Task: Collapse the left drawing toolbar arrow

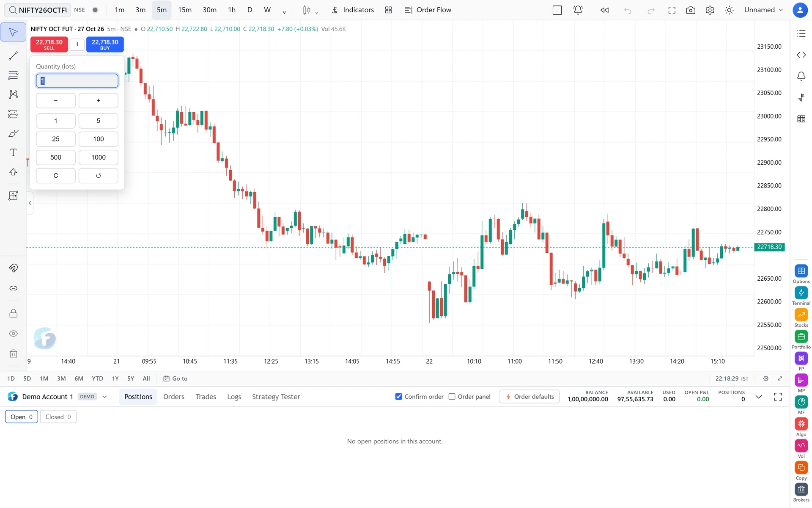Action: click(x=30, y=203)
